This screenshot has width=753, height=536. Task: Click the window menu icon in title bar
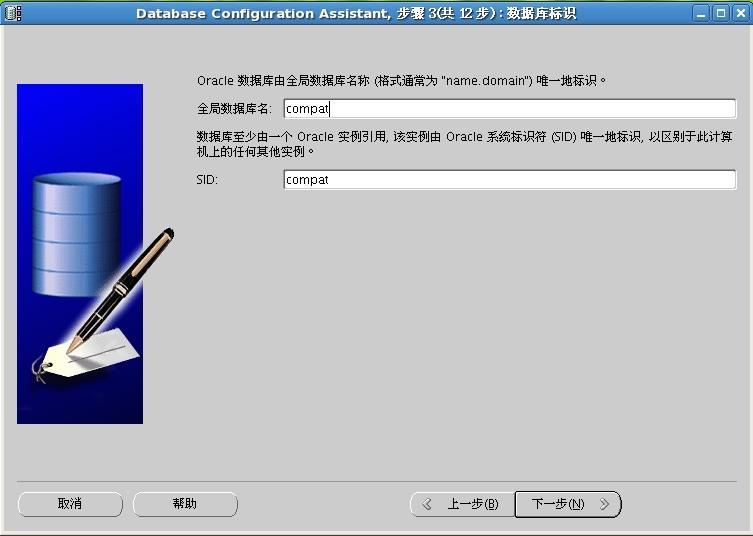[12, 13]
